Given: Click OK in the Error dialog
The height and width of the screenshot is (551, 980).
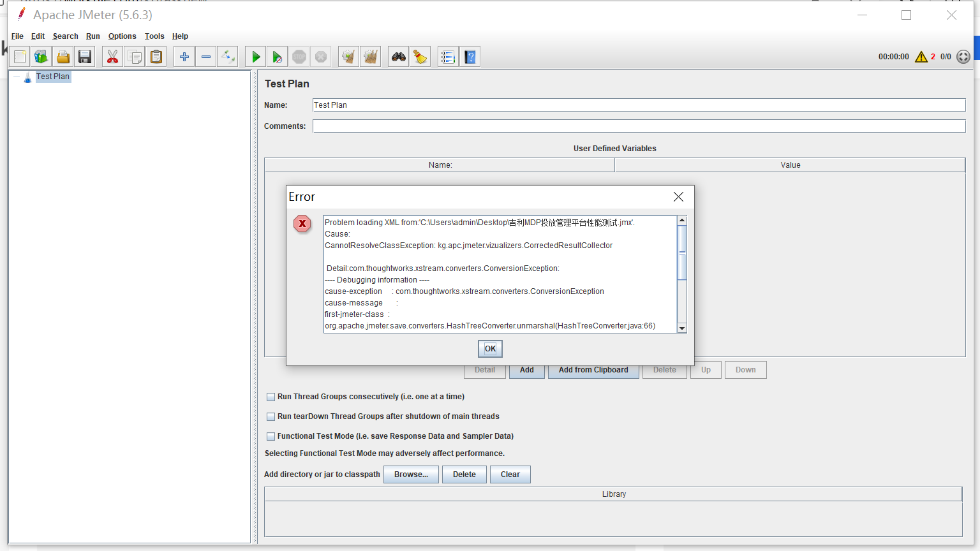Looking at the screenshot, I should click(x=490, y=349).
